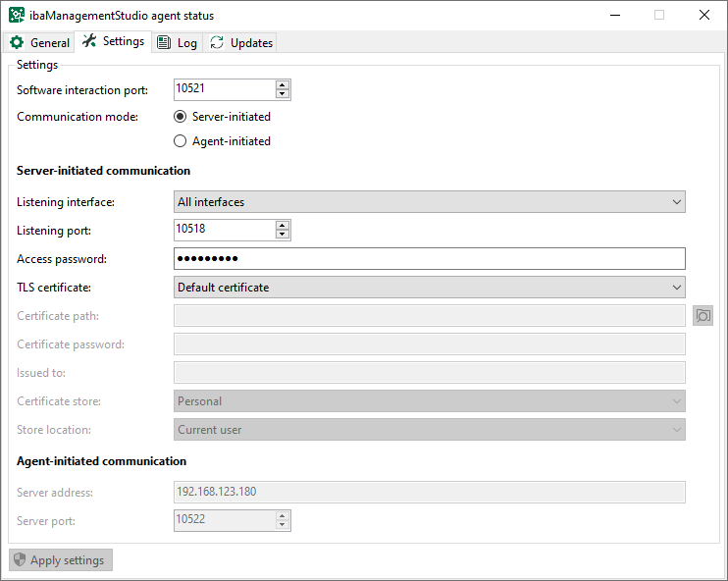Screen dimensions: 728x581
Task: Expand the TLS certificate dropdown
Action: click(429, 288)
